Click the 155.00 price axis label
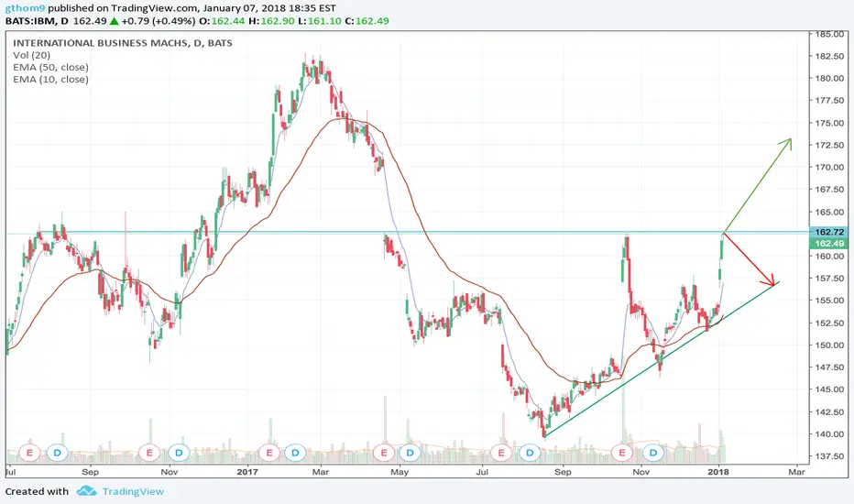 829,301
